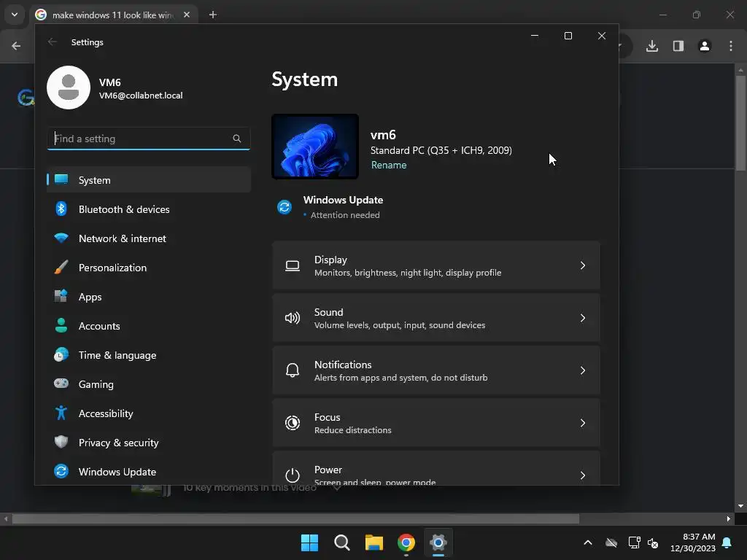Viewport: 747px width, 560px height.
Task: Click the vm6 desktop wallpaper thumbnail
Action: pyautogui.click(x=315, y=146)
